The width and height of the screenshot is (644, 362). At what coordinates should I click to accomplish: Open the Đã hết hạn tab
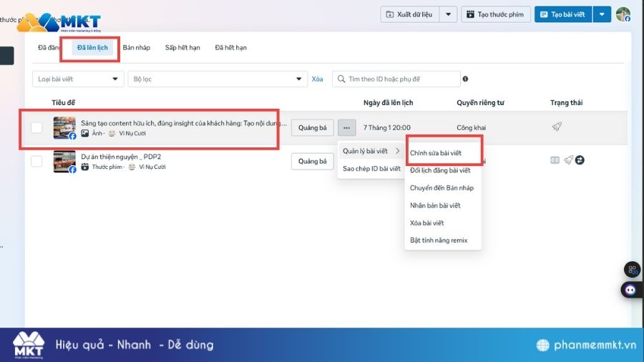point(231,48)
